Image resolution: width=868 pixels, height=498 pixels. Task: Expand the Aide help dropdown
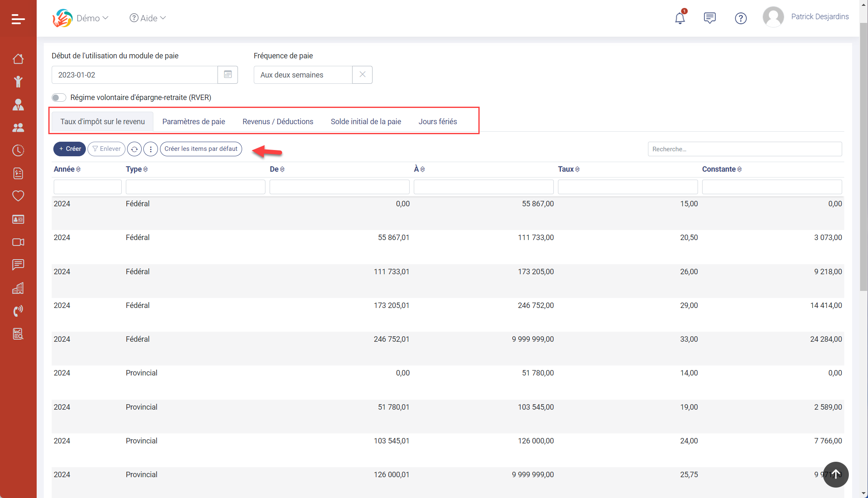[148, 18]
